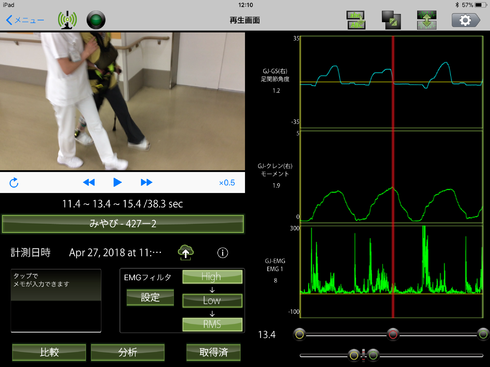The image size is (490, 367).
Task: Upload recording with cloud icon
Action: pos(186,252)
